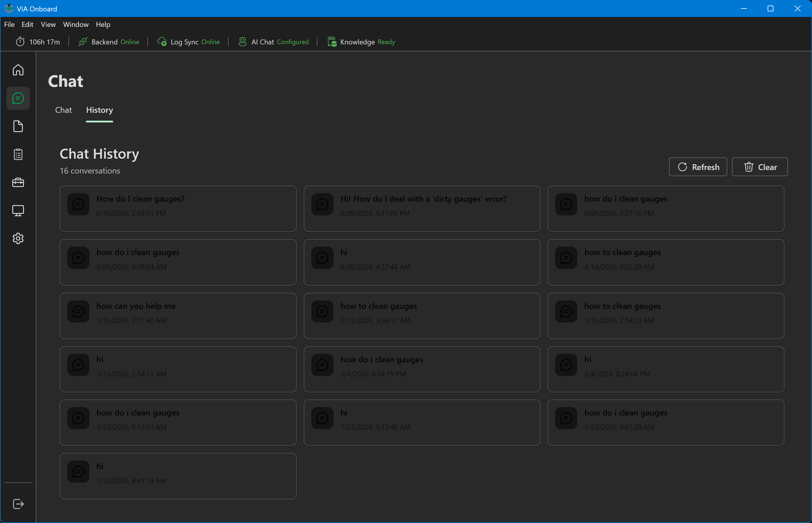Image resolution: width=812 pixels, height=523 pixels.
Task: Open conversation dated 6/26/2026, 3:37:16 PM
Action: (666, 209)
